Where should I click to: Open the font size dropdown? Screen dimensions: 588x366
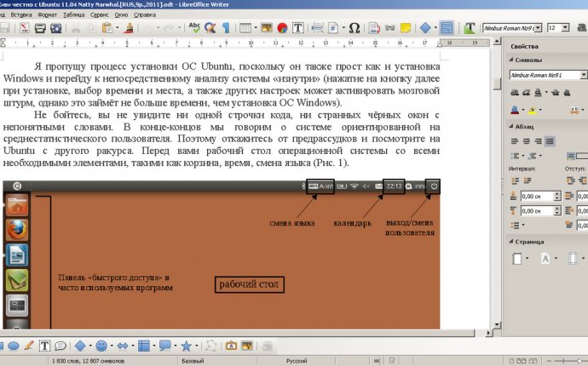565,28
